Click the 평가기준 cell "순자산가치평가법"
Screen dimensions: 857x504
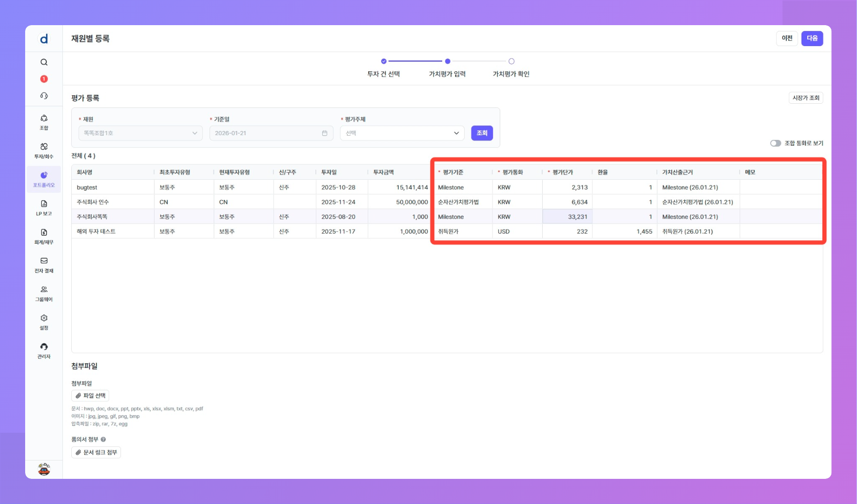point(458,202)
